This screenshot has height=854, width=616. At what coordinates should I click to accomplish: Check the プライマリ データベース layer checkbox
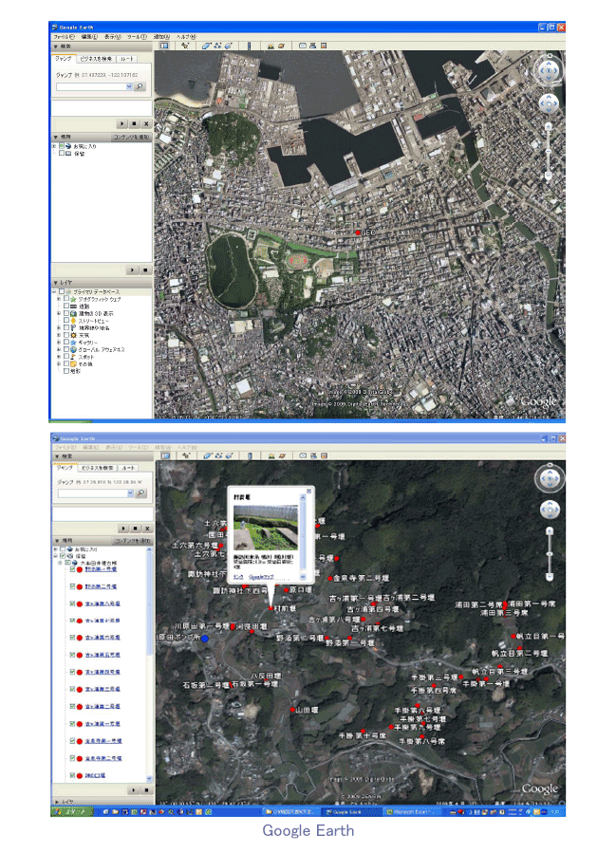click(61, 291)
